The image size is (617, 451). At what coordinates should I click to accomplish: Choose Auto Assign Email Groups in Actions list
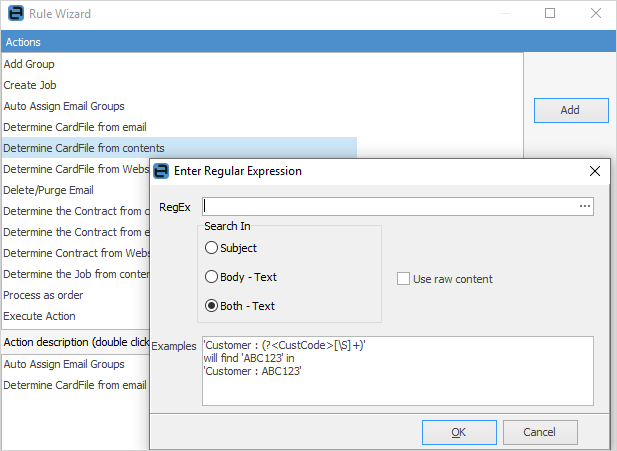tap(64, 106)
